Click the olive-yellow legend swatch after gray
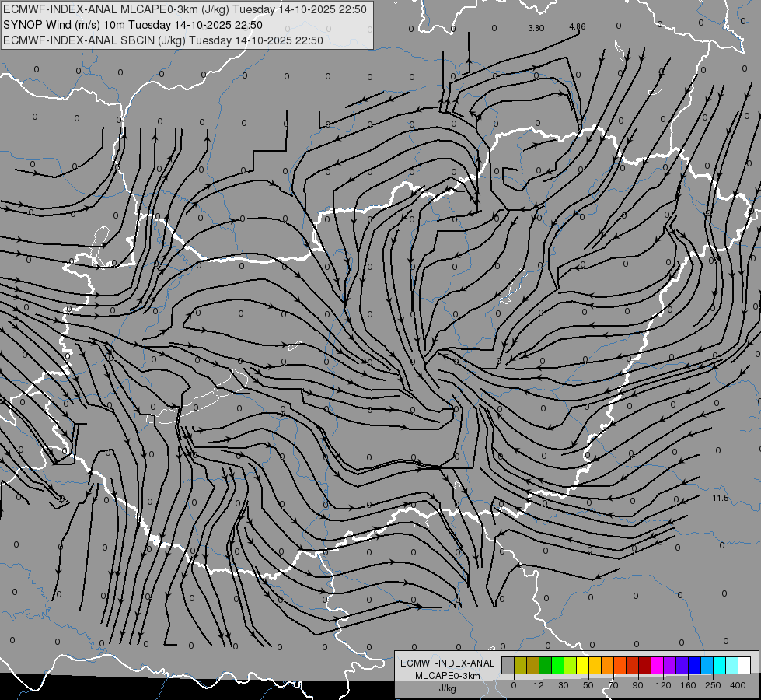761x700 pixels. pyautogui.click(x=520, y=665)
